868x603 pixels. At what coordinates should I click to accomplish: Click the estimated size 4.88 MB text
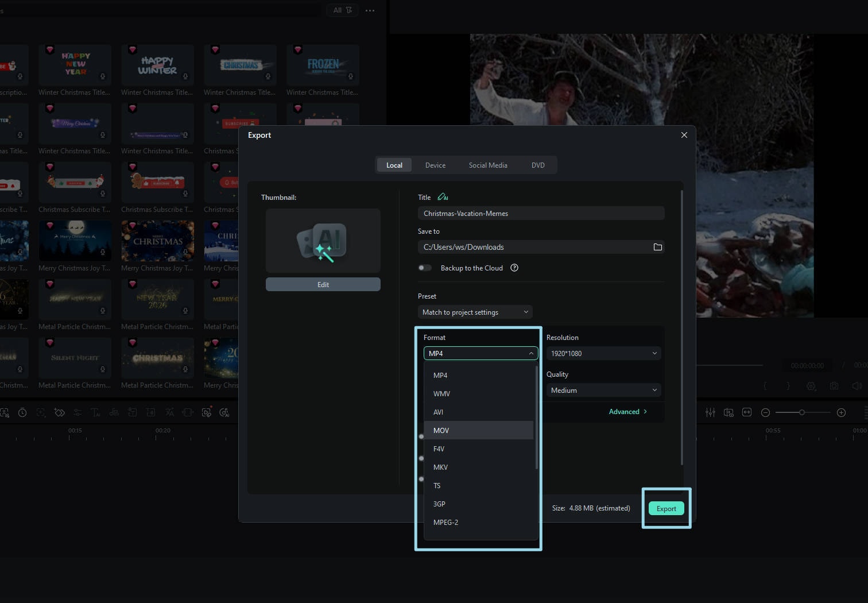(x=591, y=508)
